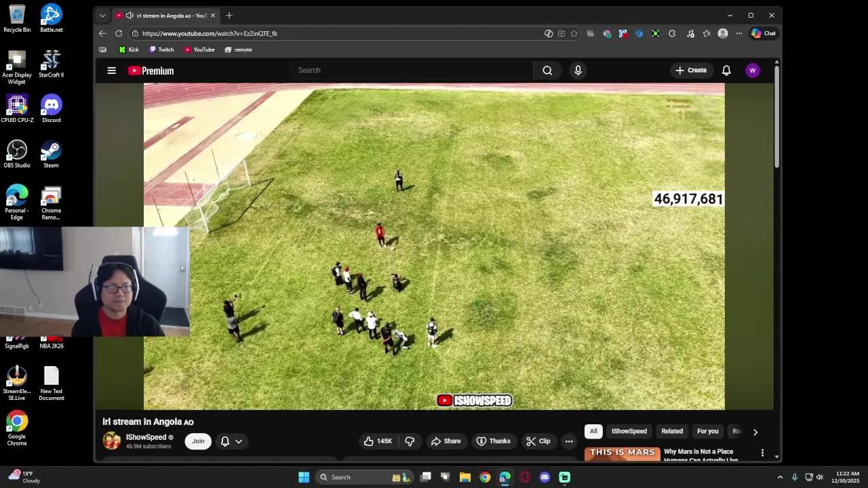Select the IShowSpeed filter chip
868x488 pixels.
pyautogui.click(x=629, y=431)
